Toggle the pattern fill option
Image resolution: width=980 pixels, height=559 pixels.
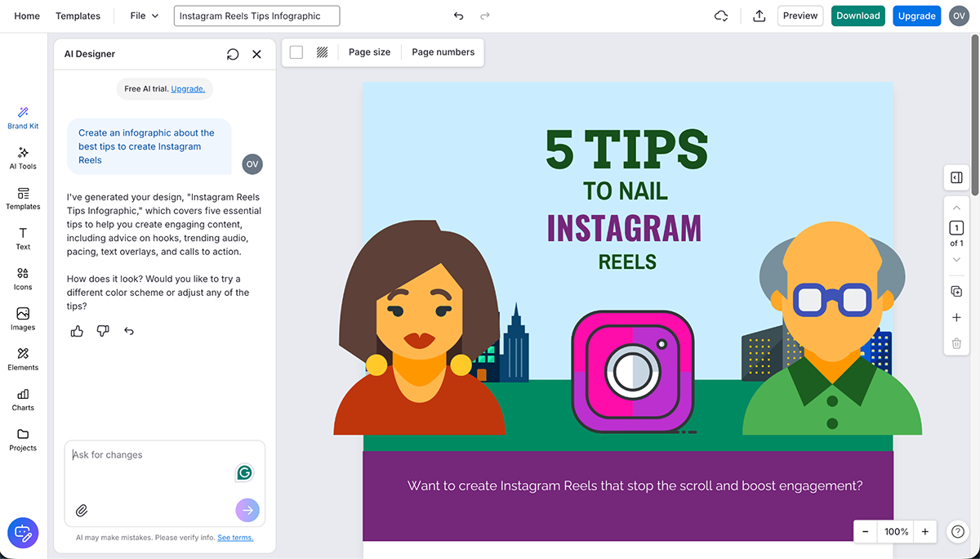tap(323, 52)
